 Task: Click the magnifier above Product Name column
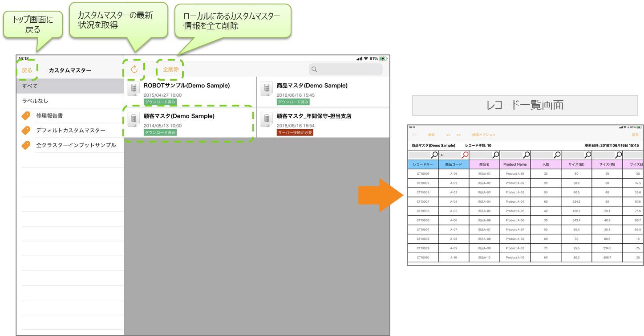tap(527, 155)
